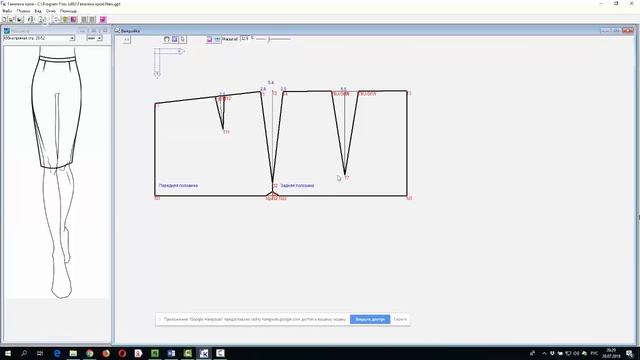Click the scale value input field
640x360 pixels.
(x=245, y=38)
